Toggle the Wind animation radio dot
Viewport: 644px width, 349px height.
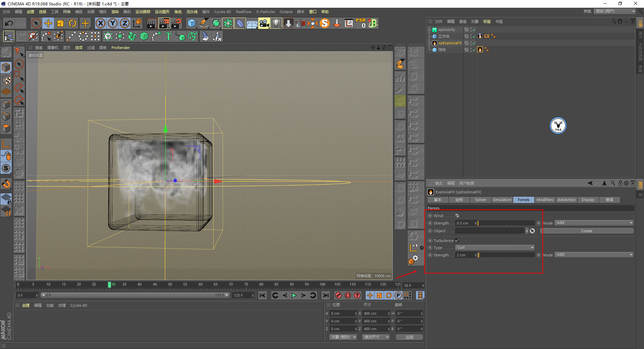point(430,216)
